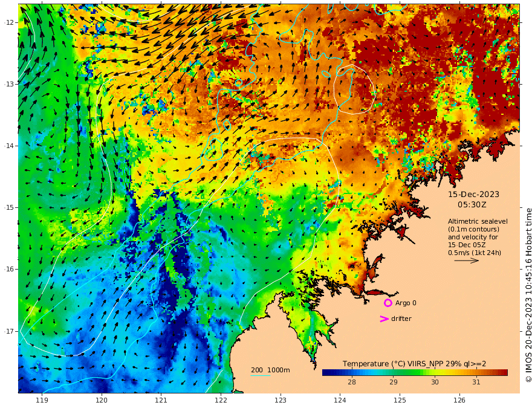The height and width of the screenshot is (411, 532).
Task: Click the latitude label -17
Action: [x=8, y=331]
